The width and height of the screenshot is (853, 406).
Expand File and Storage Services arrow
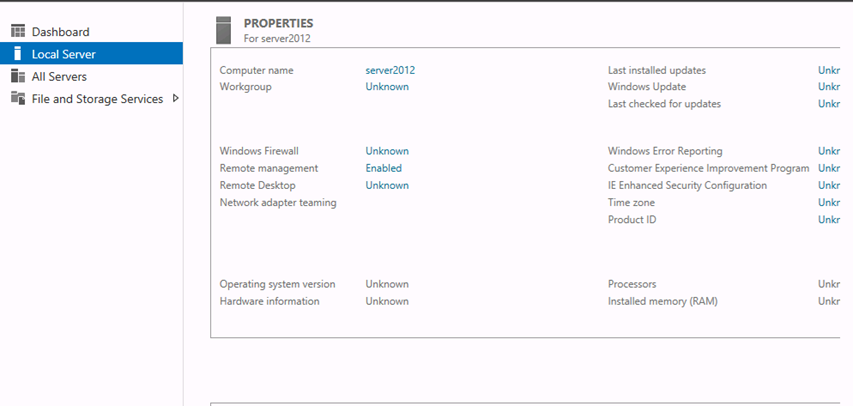coord(175,99)
